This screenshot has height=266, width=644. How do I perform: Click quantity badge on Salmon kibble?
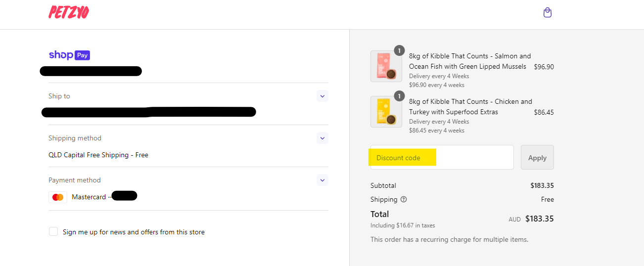point(399,50)
